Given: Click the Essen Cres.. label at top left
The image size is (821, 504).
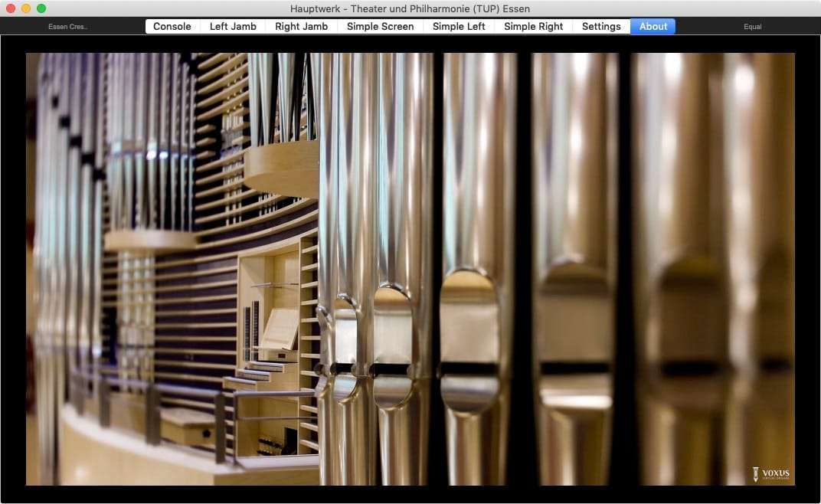Looking at the screenshot, I should tap(68, 27).
